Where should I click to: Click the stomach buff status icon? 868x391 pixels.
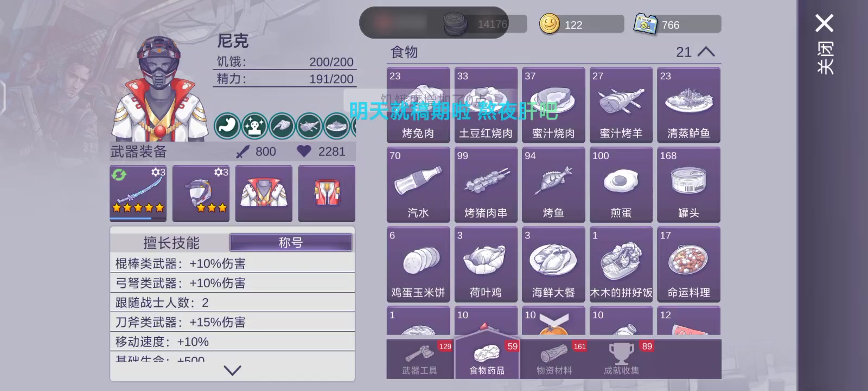[x=227, y=126]
